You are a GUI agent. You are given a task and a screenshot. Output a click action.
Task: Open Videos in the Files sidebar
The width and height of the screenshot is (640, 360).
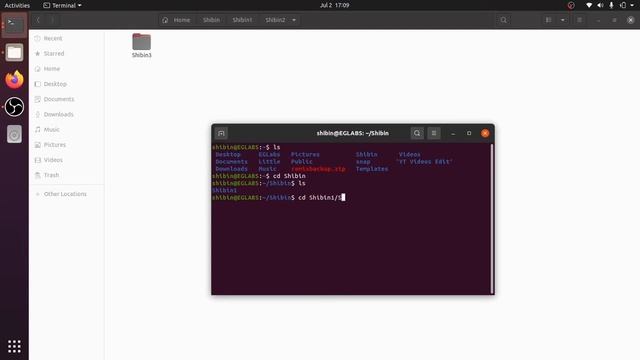pos(67,160)
